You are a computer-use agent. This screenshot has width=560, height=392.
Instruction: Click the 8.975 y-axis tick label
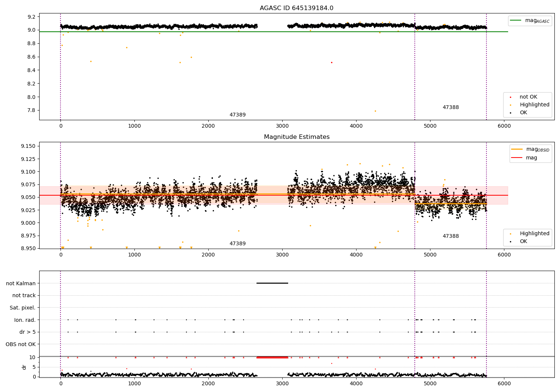tap(28, 236)
